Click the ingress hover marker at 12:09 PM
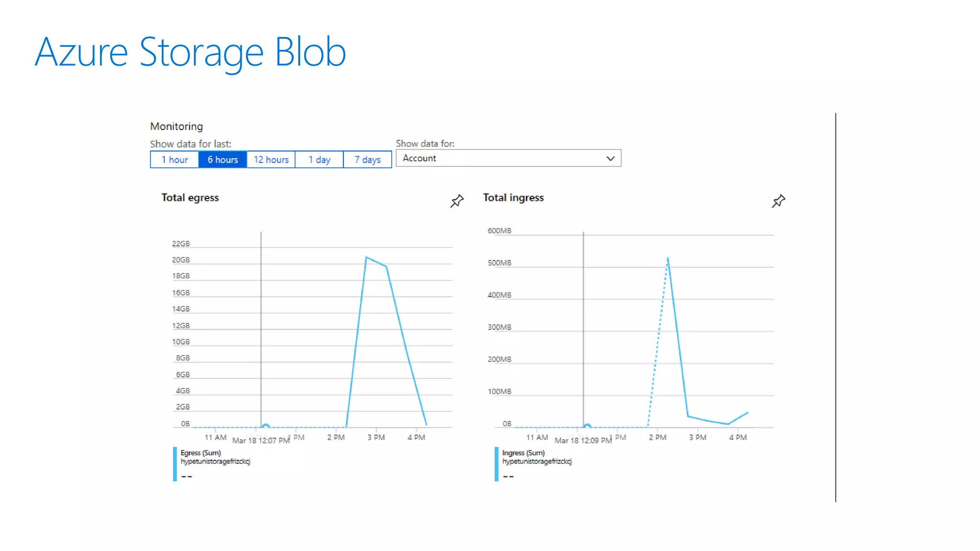 click(588, 426)
